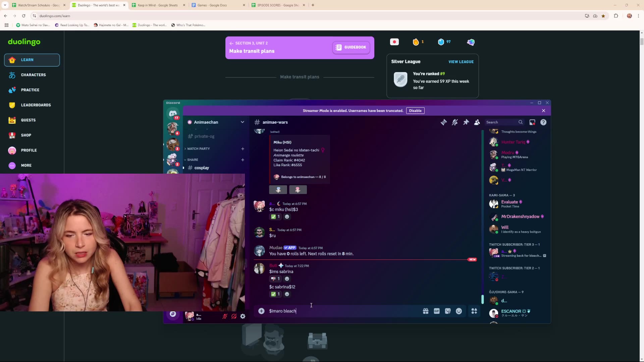Toggle Discord member list icon
The image size is (644, 362).
click(x=477, y=122)
